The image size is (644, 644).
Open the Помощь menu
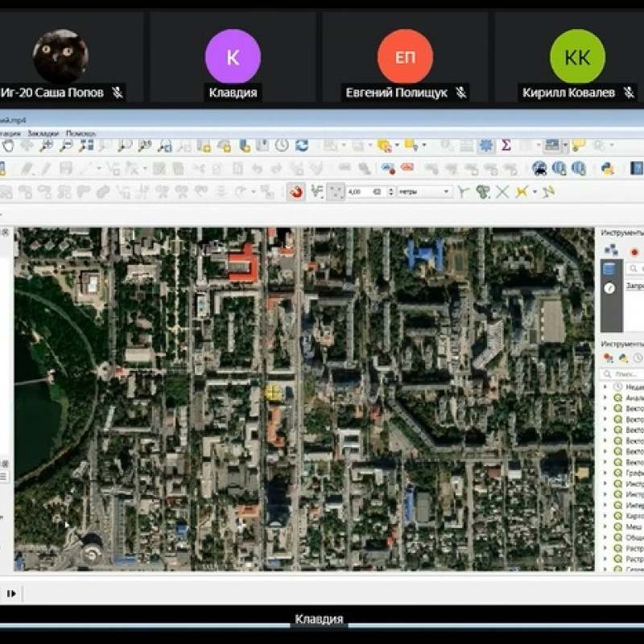click(x=80, y=133)
